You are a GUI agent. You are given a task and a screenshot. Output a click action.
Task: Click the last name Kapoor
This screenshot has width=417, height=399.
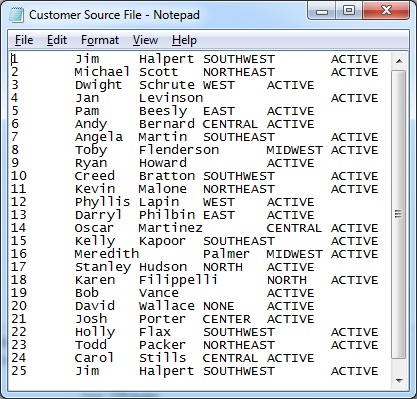pyautogui.click(x=162, y=241)
